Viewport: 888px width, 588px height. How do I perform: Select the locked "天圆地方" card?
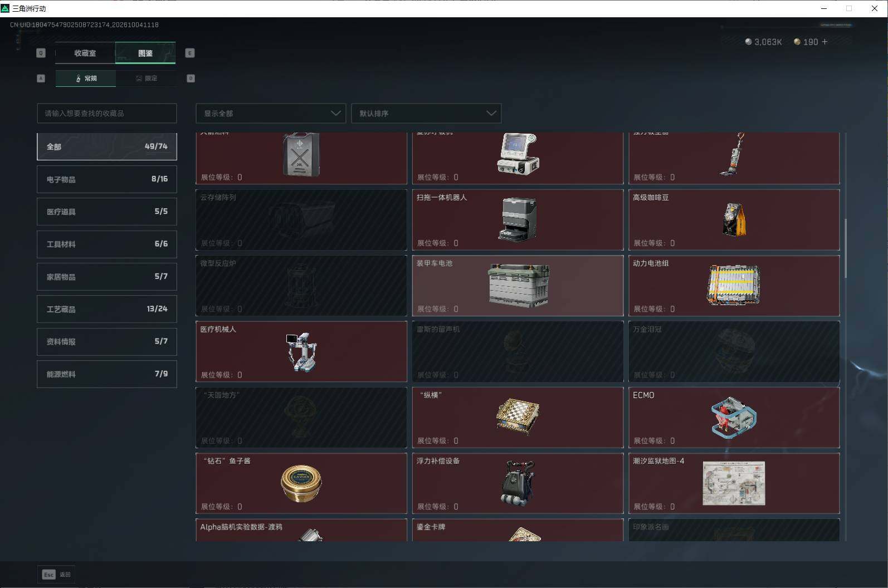pyautogui.click(x=301, y=418)
